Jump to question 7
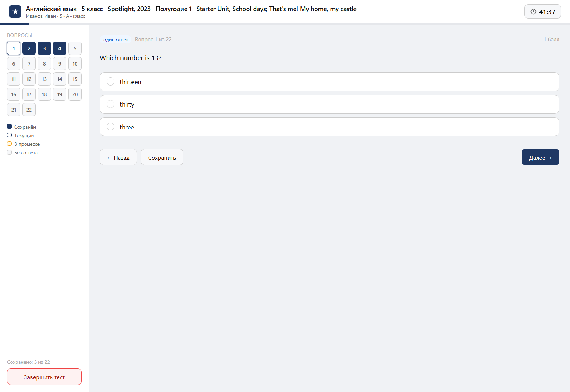 pyautogui.click(x=29, y=64)
